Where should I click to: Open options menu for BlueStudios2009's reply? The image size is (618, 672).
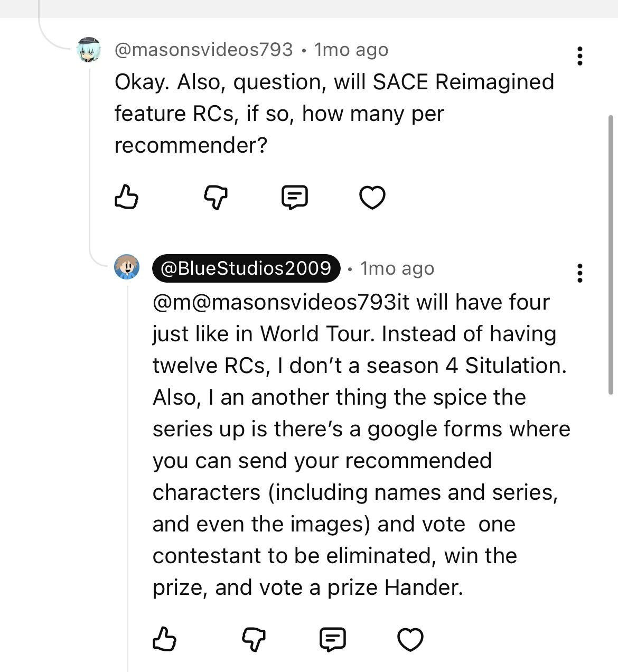pyautogui.click(x=579, y=273)
